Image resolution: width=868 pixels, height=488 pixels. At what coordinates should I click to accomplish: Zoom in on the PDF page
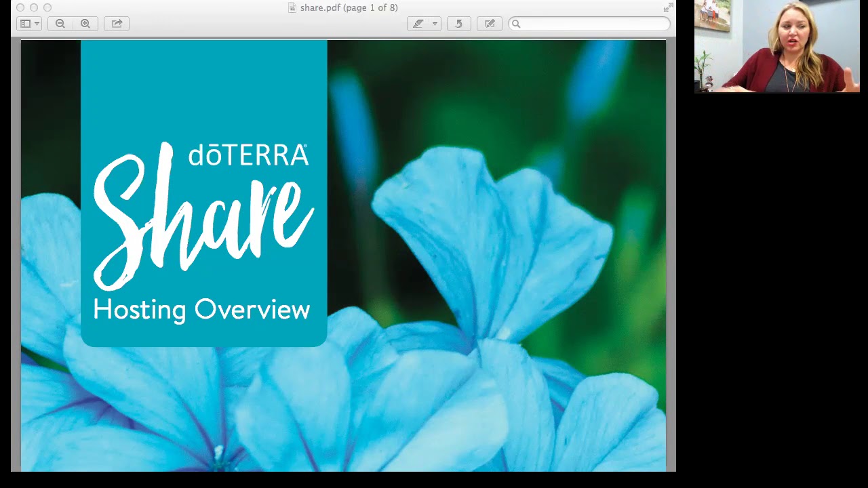point(85,24)
